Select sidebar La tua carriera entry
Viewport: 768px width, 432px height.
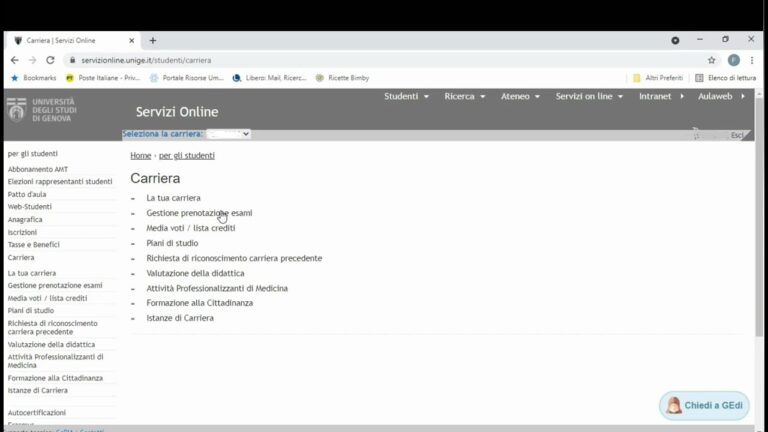(x=32, y=273)
